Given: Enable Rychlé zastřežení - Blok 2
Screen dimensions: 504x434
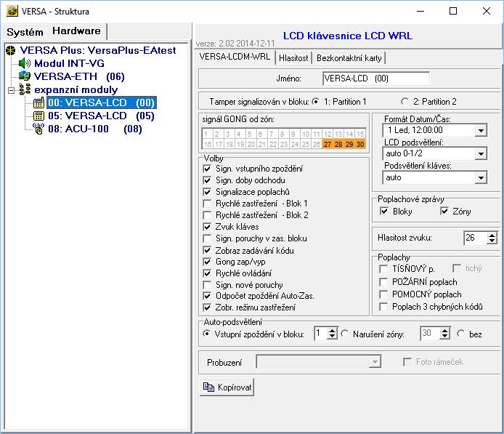Looking at the screenshot, I should click(207, 215).
